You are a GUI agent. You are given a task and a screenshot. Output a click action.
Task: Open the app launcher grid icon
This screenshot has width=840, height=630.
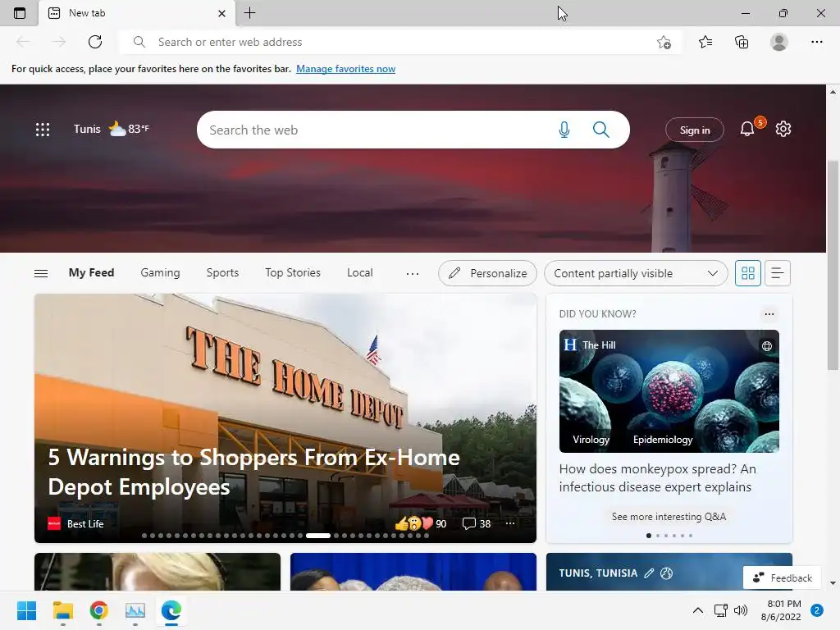(x=43, y=129)
